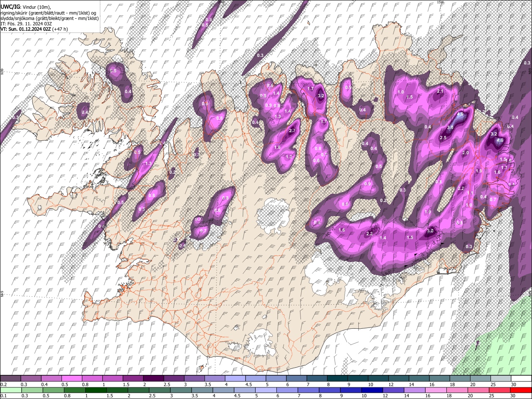Click the 3.8 snowfall value label
This screenshot has height=399, width=532.
pyautogui.click(x=450, y=127)
